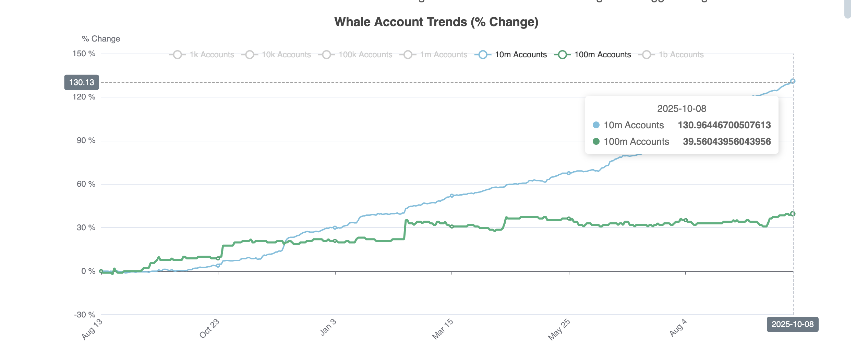This screenshot has height=350, width=868.
Task: Click the 1b Accounts legend marker icon
Action: point(647,54)
